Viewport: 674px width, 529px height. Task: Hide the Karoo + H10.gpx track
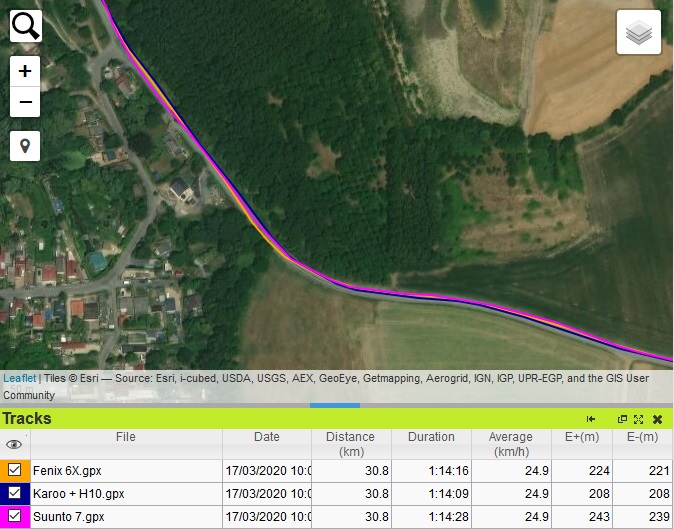(x=15, y=493)
